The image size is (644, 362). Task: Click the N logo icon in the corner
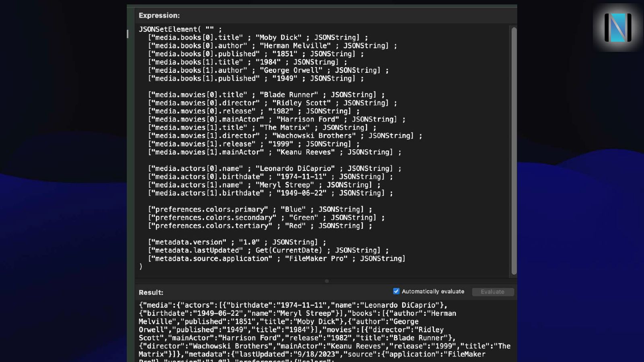618,27
